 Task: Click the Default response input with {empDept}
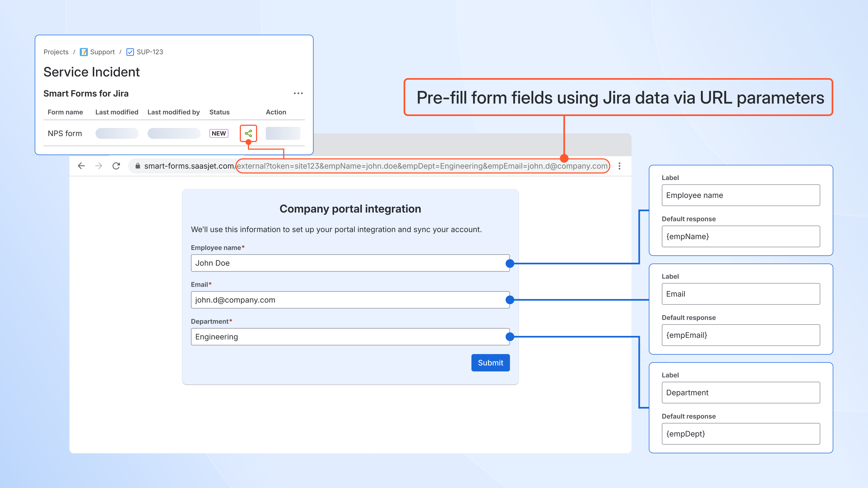pos(741,434)
